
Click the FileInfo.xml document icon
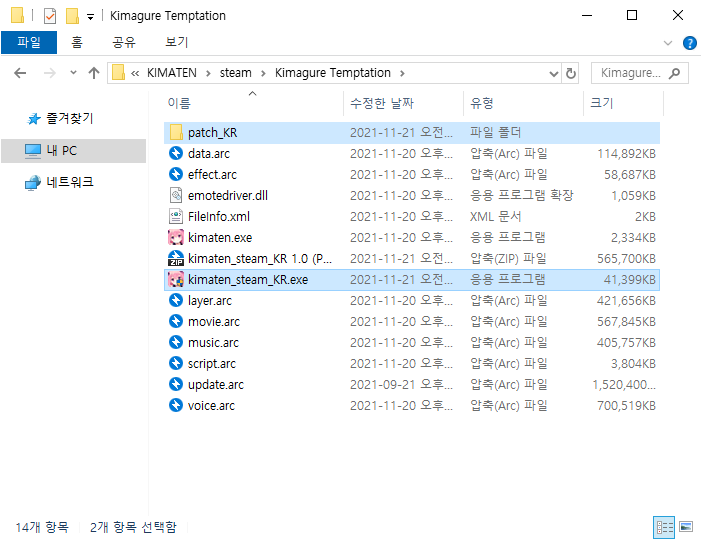coord(176,216)
